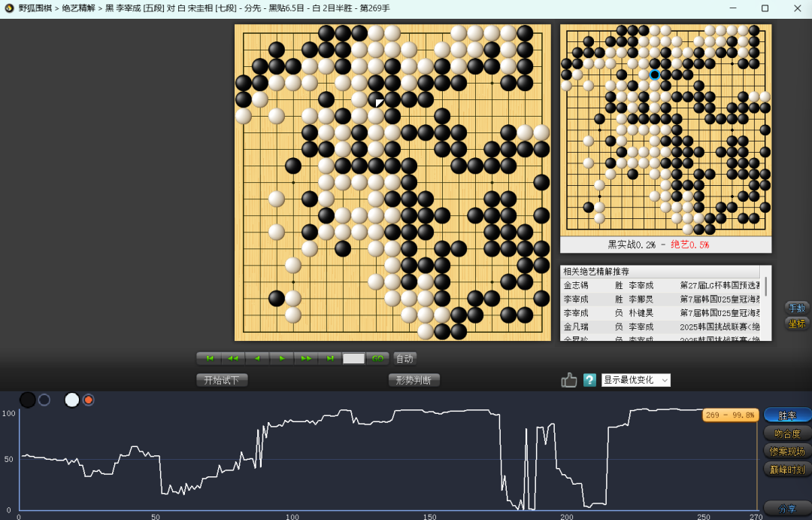Step forward one move
This screenshot has height=520, width=812.
(282, 358)
